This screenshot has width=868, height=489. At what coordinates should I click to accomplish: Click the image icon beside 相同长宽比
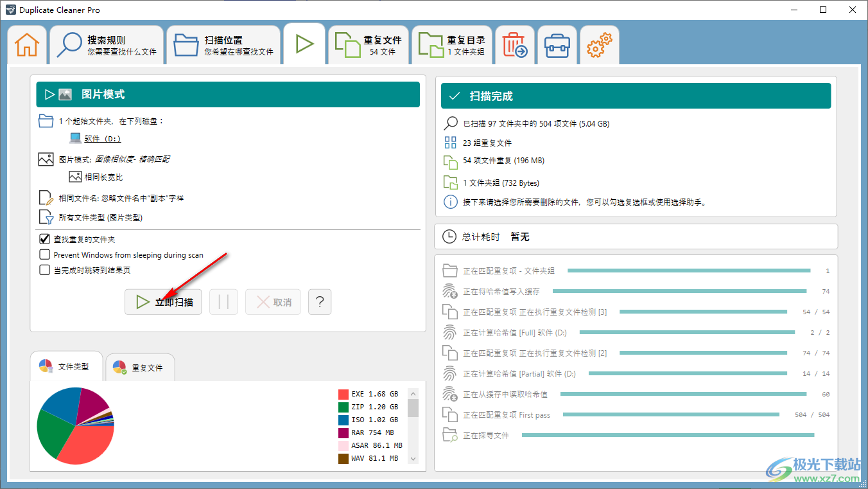pyautogui.click(x=75, y=177)
